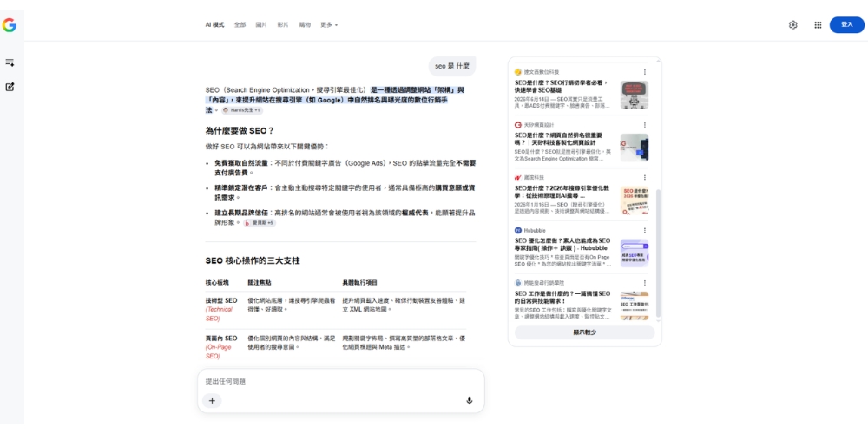
Task: Open three-dot menu for 將能搜尋行銷學院 result
Action: (644, 283)
